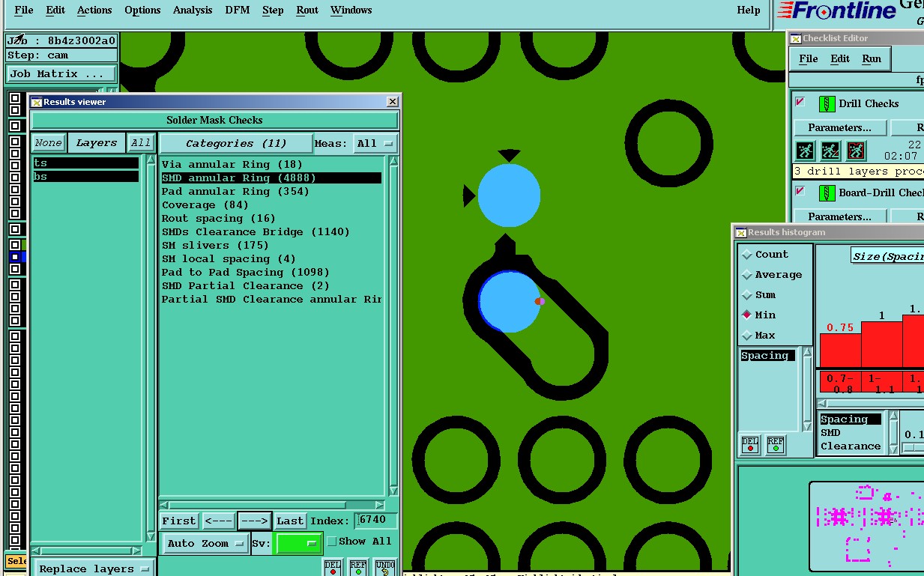This screenshot has width=924, height=576.
Task: Click Board-Drill Checks Parameters button
Action: (839, 216)
